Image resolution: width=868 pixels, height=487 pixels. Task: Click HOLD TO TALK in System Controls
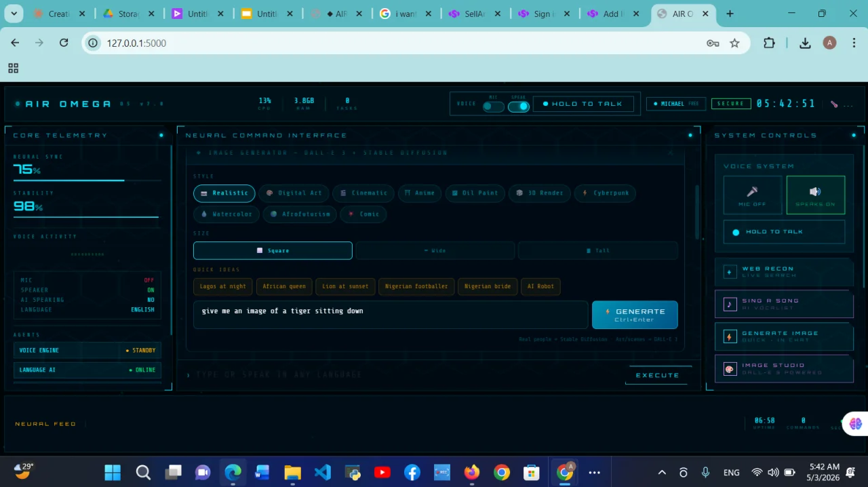click(x=784, y=232)
